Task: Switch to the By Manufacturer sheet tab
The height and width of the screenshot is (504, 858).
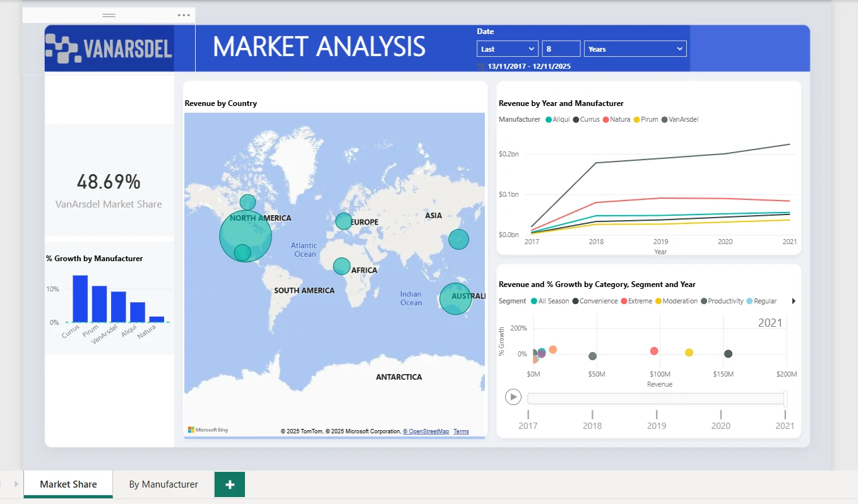Action: coord(164,484)
